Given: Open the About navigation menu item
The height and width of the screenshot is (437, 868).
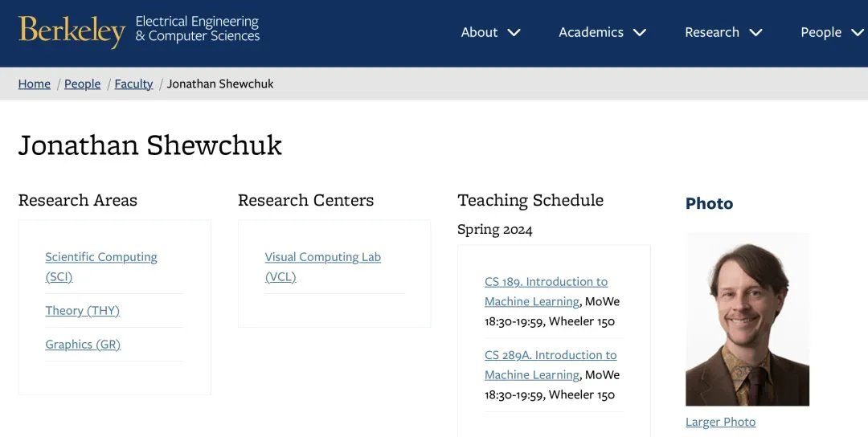Looking at the screenshot, I should [x=479, y=33].
